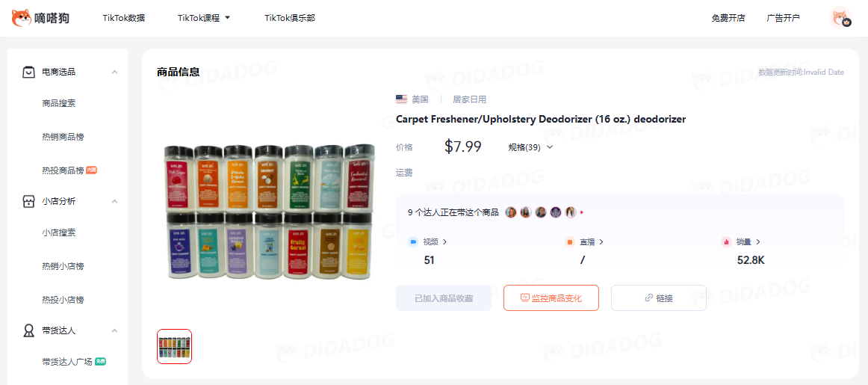Click the blue 视频 camera icon
The width and height of the screenshot is (868, 385).
tap(412, 242)
